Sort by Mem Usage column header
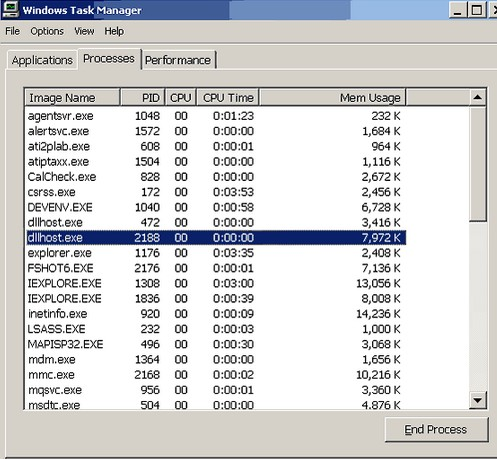Screen dimensions: 497x459 click(332, 98)
